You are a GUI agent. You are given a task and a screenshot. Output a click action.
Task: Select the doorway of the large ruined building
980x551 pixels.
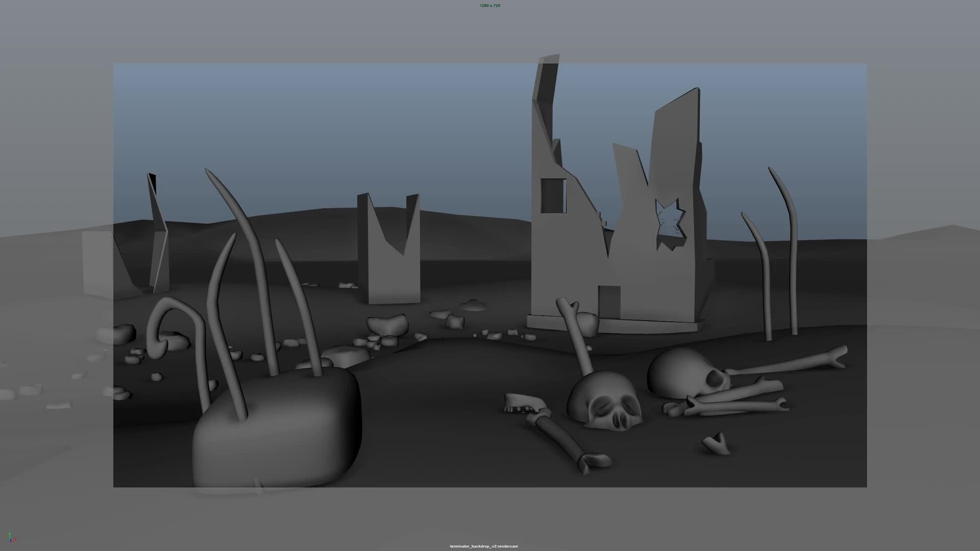point(609,301)
